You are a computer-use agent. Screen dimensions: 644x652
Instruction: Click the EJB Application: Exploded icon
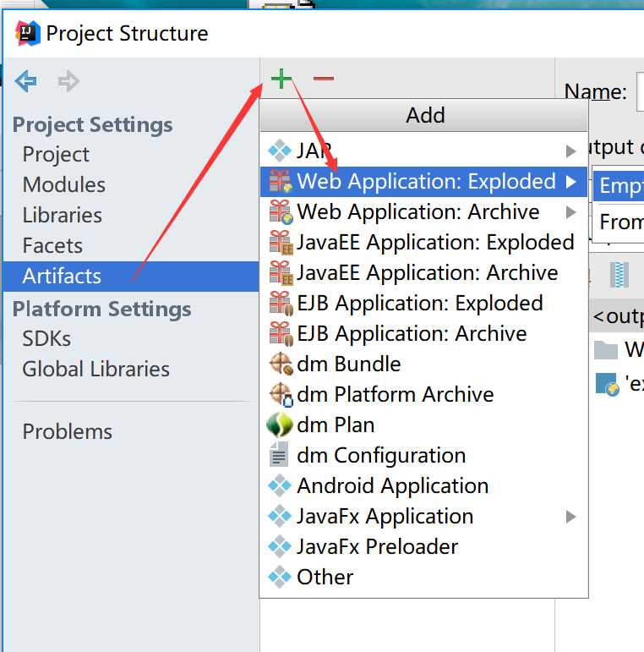[281, 303]
